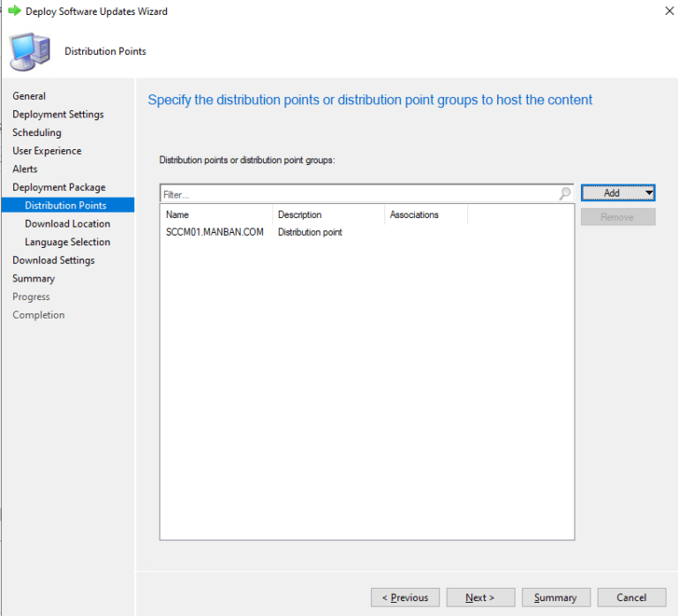Go back with the Previous button
This screenshot has height=616, width=678.
click(x=405, y=597)
